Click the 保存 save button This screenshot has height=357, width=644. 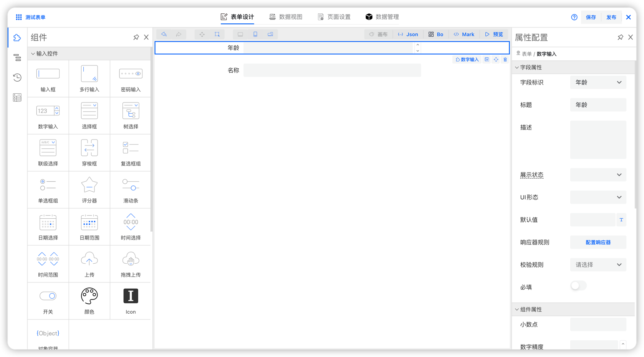pos(591,17)
